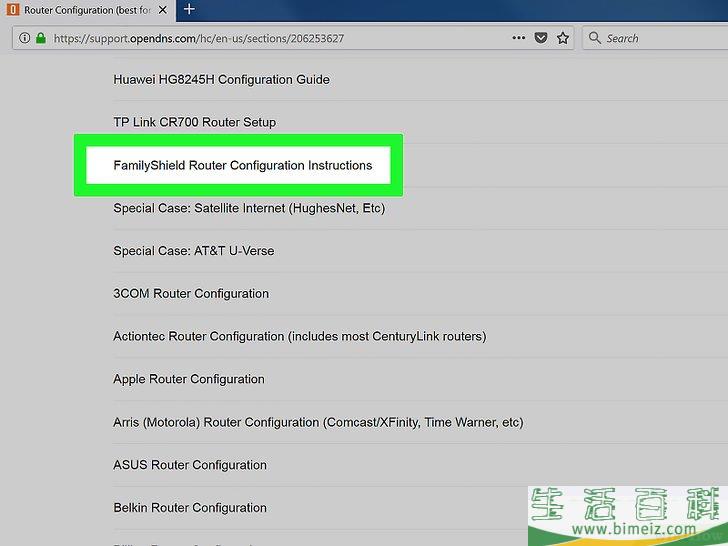Viewport: 728px width, 546px height.
Task: Open Arris (Motorola) Router Configuration link
Action: point(318,422)
